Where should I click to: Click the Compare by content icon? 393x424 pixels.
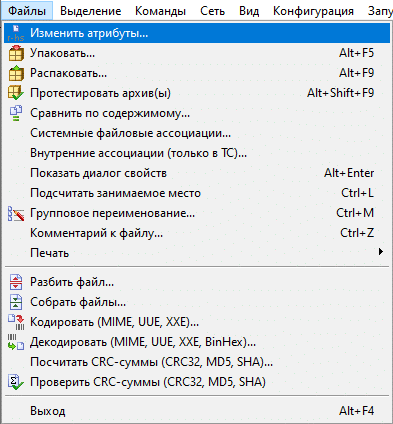point(16,113)
